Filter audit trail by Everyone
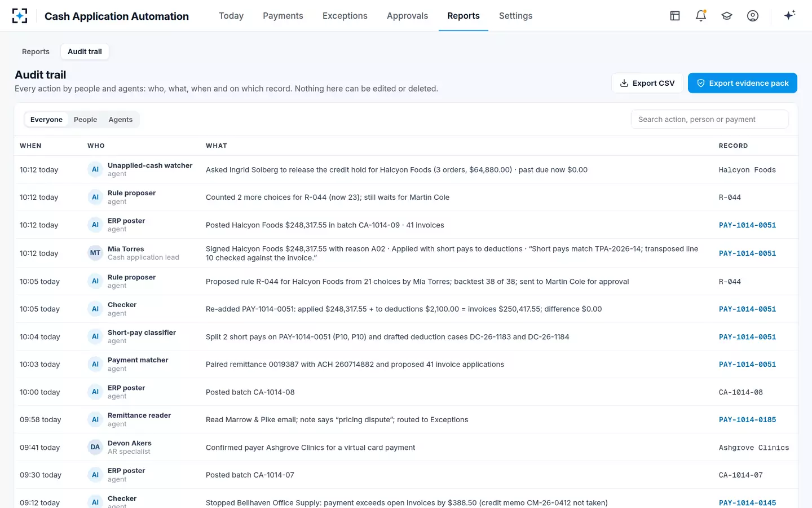Viewport: 812px width, 508px height. coord(46,120)
